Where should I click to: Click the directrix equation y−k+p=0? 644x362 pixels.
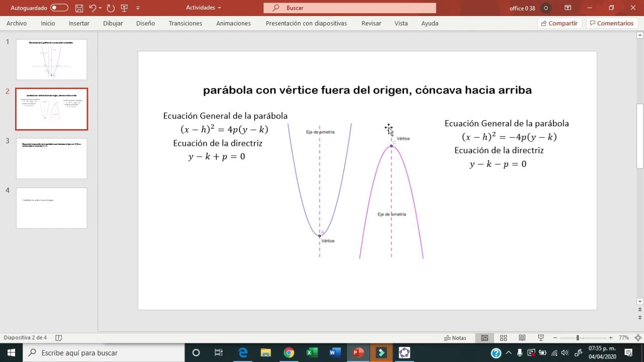(217, 156)
